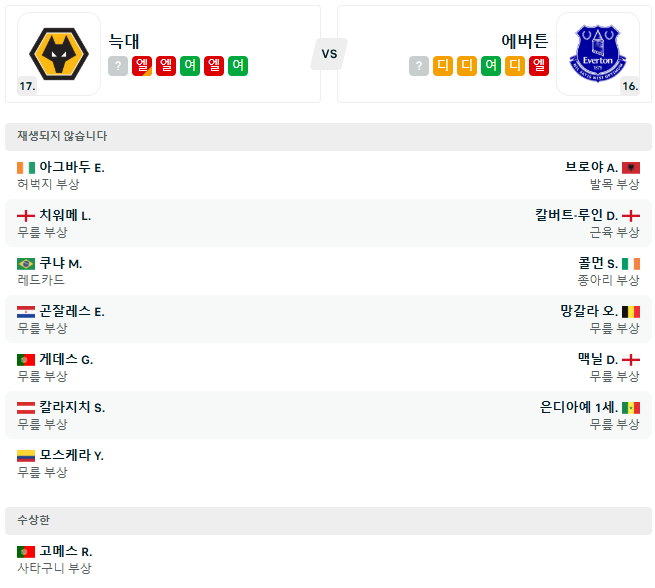Screen dimensions: 655x588
Task: Click Wolves' gray question mark form badge
Action: [x=118, y=66]
